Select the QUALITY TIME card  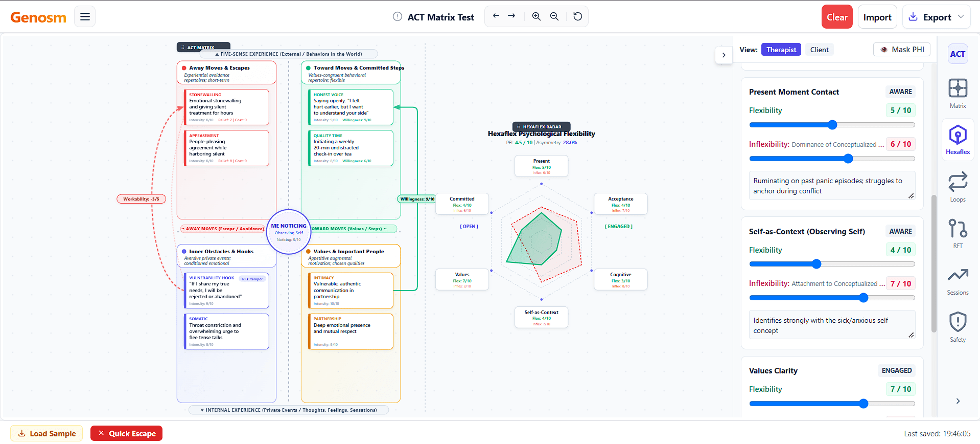point(351,148)
